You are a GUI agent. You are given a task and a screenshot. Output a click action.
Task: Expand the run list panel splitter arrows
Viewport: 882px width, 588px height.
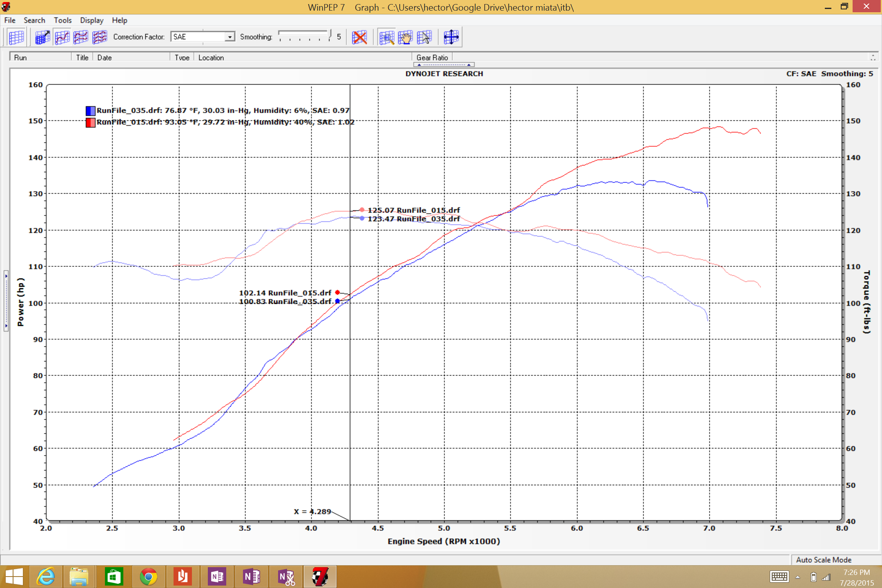tap(444, 65)
